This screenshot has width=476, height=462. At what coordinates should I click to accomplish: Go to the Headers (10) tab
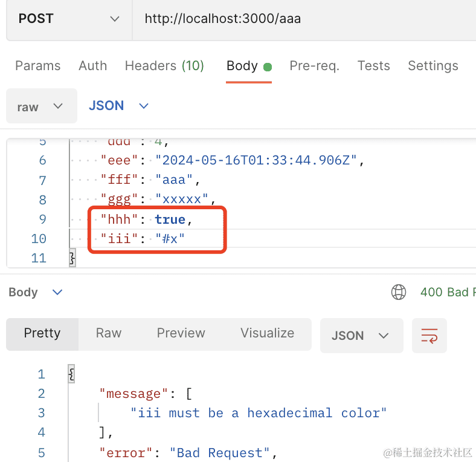pos(164,66)
